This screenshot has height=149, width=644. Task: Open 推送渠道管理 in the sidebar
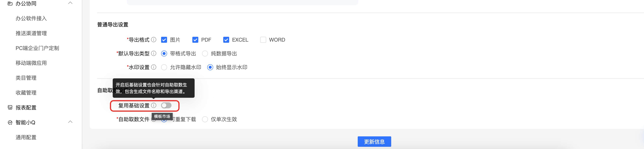(31, 33)
